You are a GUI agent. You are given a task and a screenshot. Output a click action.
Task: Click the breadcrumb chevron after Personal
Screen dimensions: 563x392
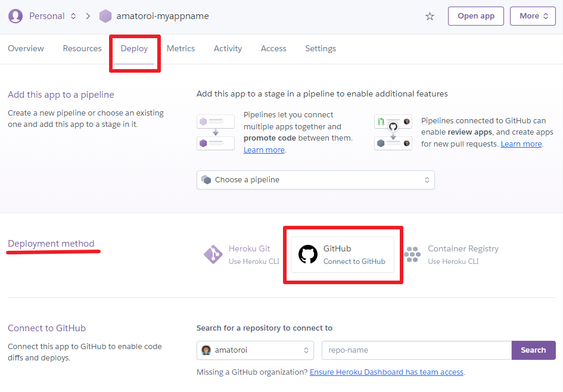[88, 16]
